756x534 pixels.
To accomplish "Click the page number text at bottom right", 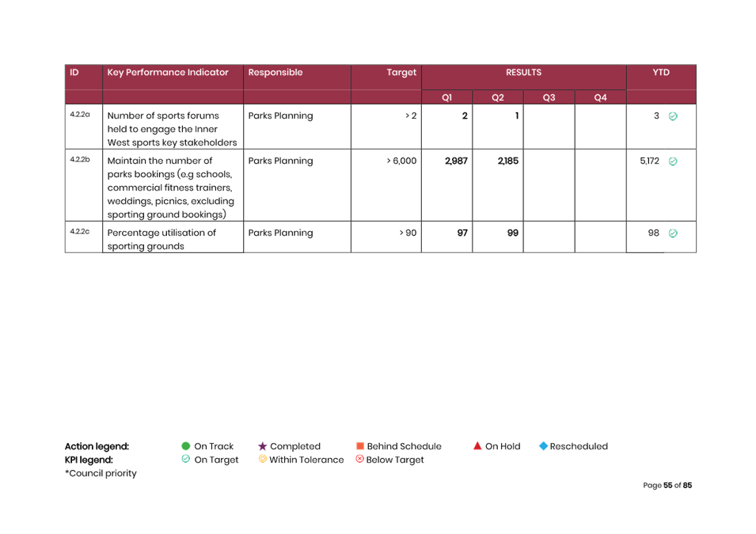I will click(x=667, y=485).
